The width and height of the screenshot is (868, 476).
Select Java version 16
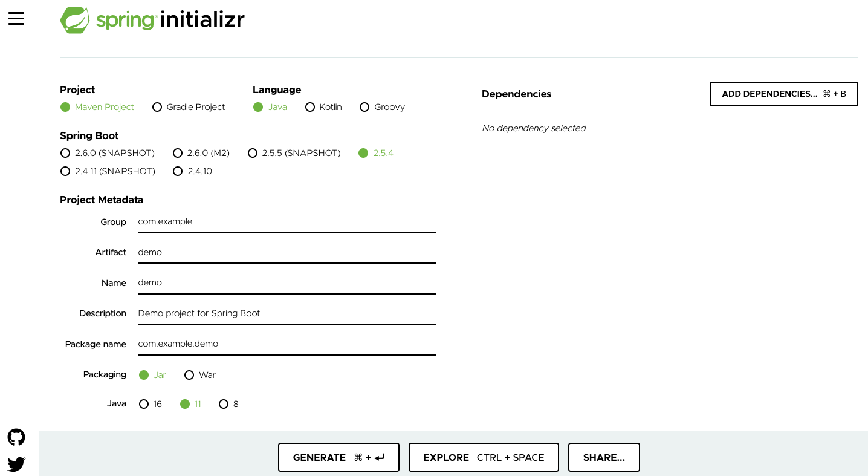coord(144,404)
